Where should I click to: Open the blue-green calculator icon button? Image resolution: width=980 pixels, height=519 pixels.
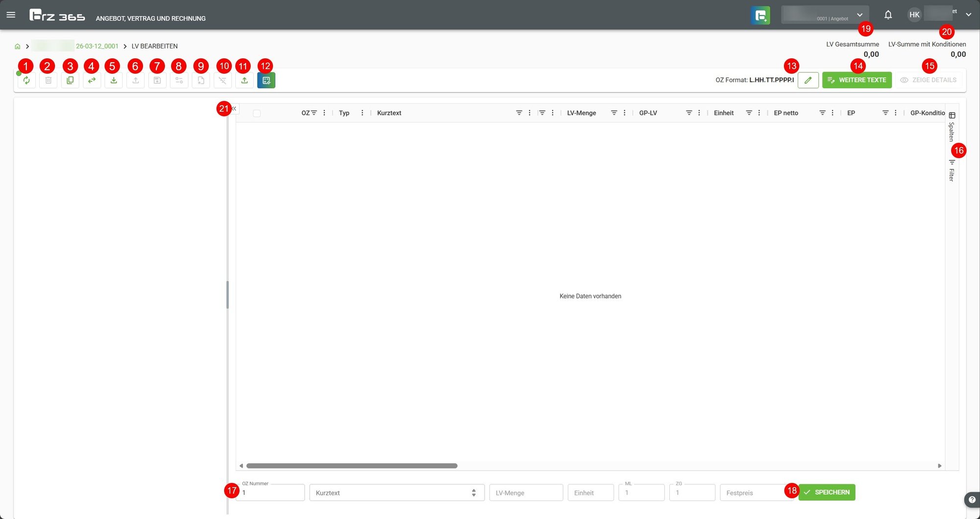pyautogui.click(x=266, y=80)
